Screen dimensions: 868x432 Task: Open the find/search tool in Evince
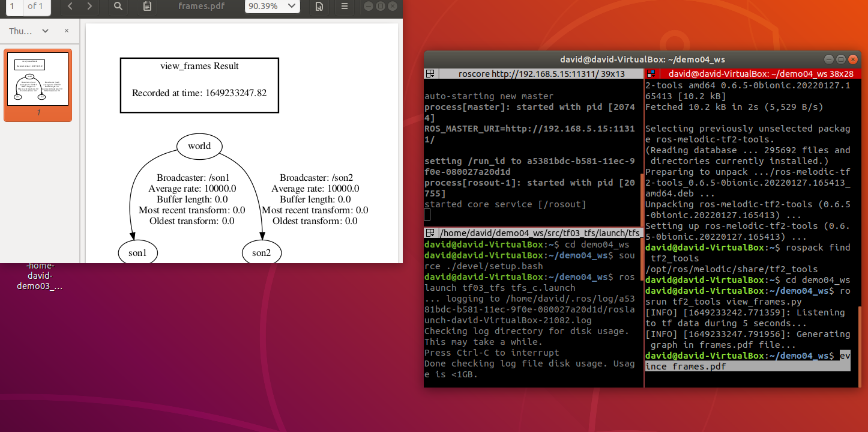[118, 6]
